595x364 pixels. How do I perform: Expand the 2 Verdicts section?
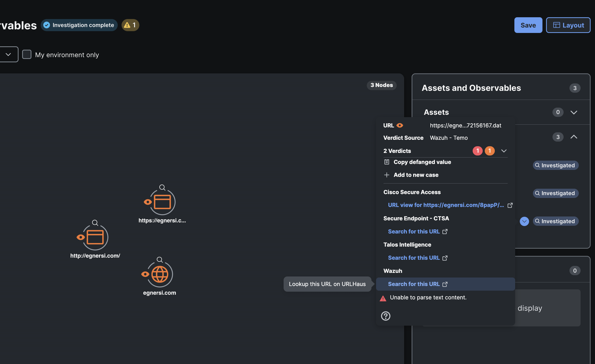point(504,151)
